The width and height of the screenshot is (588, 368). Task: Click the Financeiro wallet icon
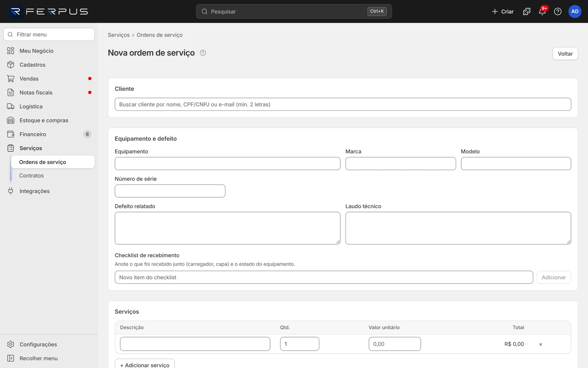coord(11,134)
